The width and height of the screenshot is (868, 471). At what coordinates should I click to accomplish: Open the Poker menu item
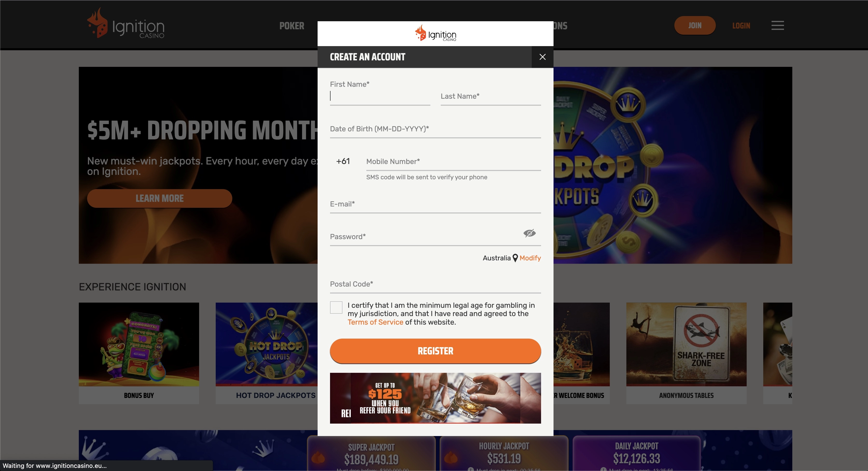click(x=291, y=26)
